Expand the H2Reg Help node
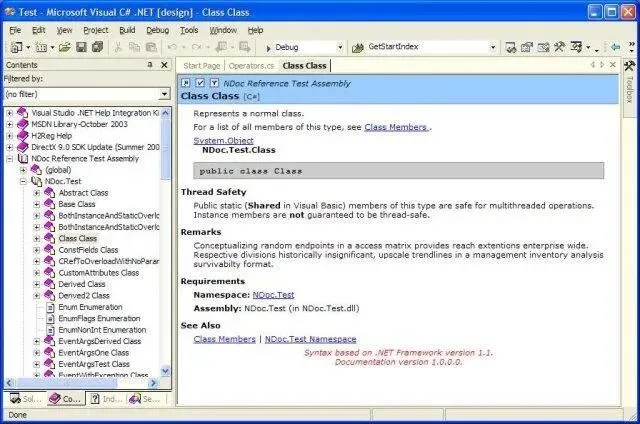Screen dimensions: 640x424 click(x=10, y=136)
